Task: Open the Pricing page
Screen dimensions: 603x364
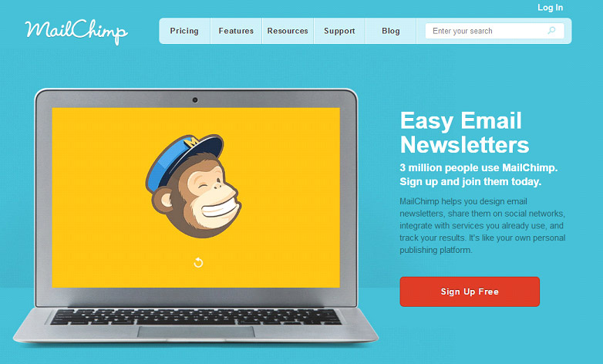Action: coord(184,31)
